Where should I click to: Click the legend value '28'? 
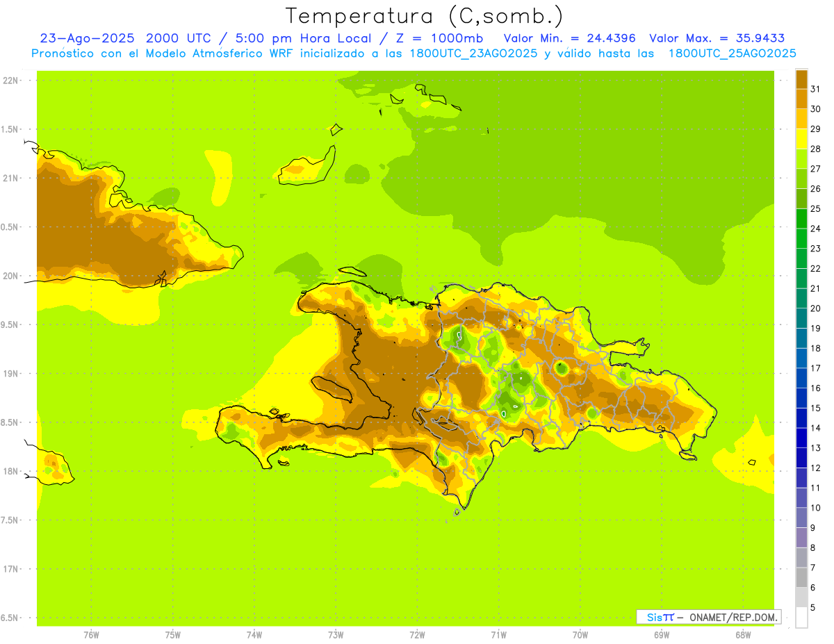coord(816,148)
